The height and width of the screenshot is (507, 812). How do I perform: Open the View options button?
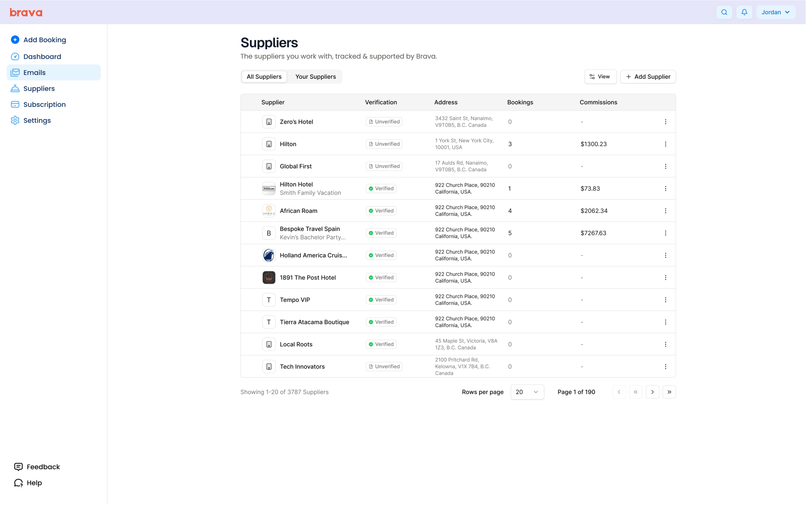click(600, 76)
